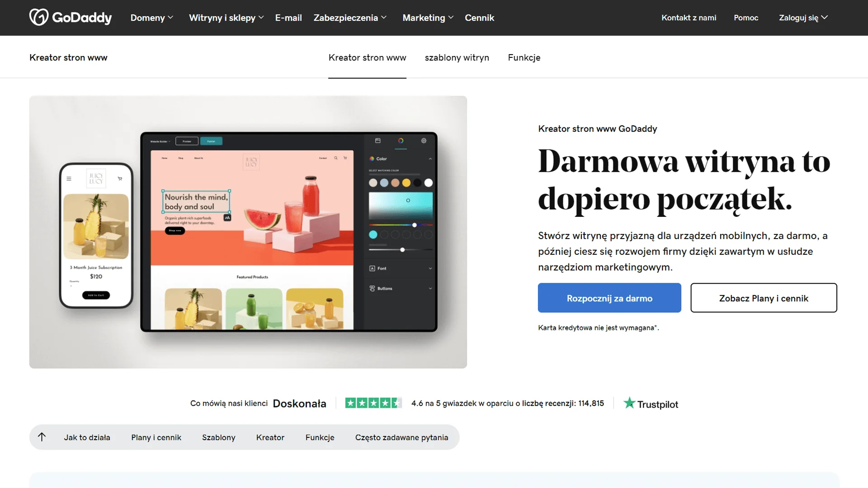Click the Trustpilot star rating
The image size is (868, 488).
pyautogui.click(x=373, y=403)
